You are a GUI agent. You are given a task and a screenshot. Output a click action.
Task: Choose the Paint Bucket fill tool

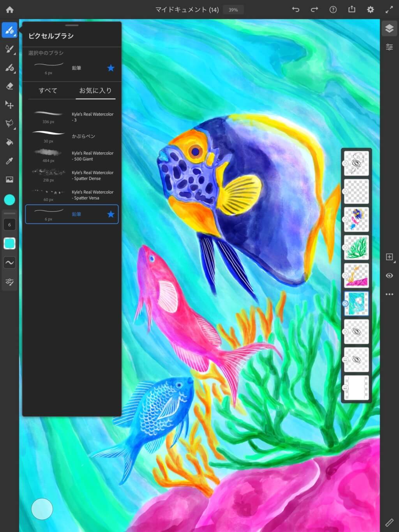pyautogui.click(x=10, y=142)
